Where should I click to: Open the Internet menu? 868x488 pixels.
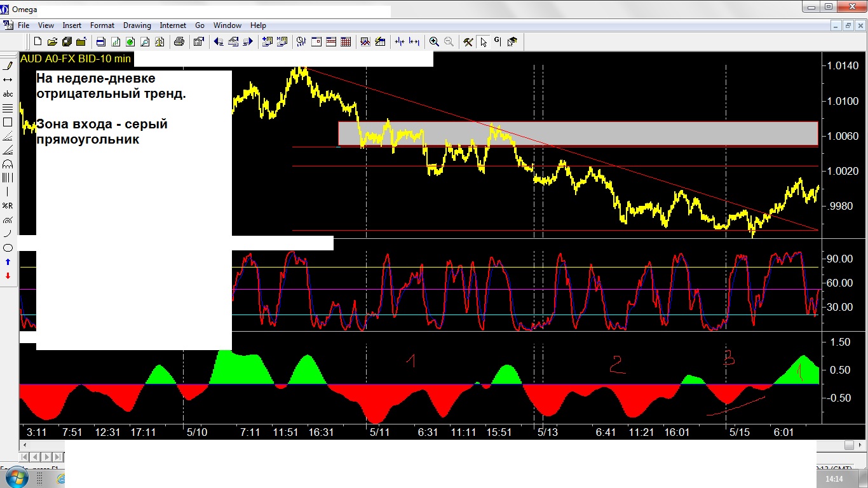tap(173, 25)
